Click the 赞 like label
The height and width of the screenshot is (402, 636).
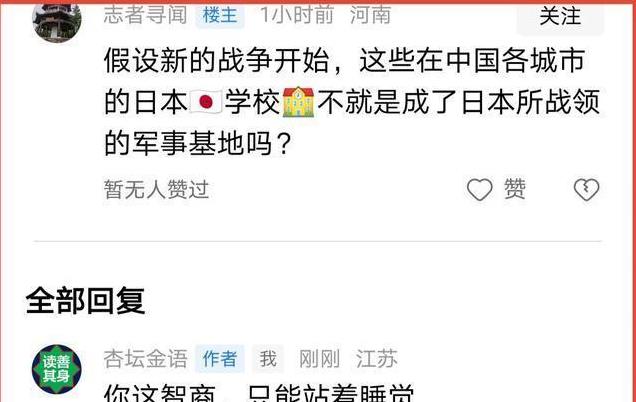click(x=515, y=189)
